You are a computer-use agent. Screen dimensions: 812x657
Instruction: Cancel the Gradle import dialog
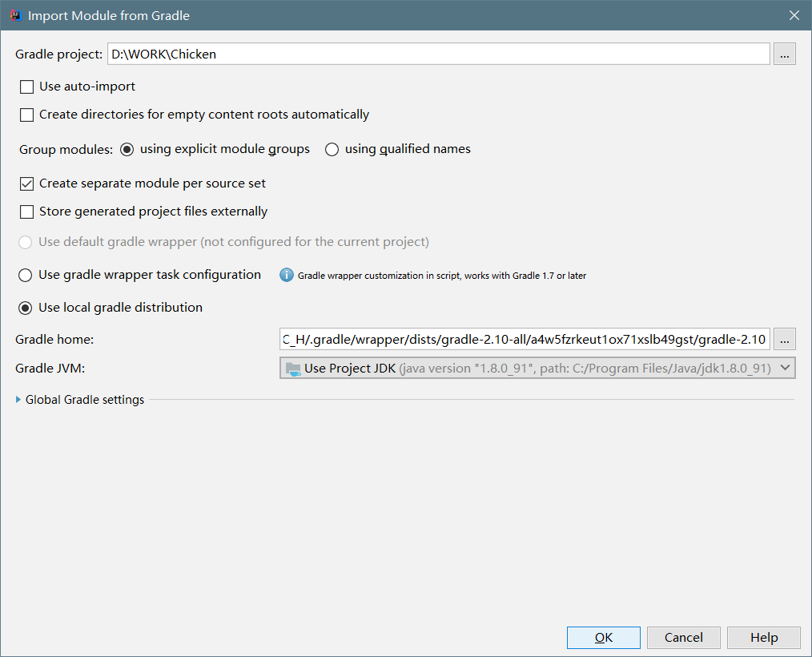click(684, 637)
